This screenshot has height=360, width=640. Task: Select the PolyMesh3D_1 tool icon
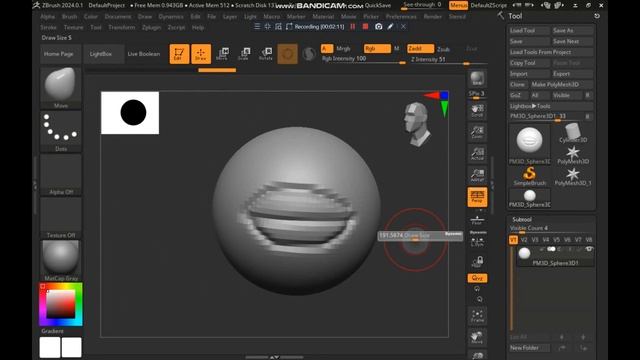(573, 176)
